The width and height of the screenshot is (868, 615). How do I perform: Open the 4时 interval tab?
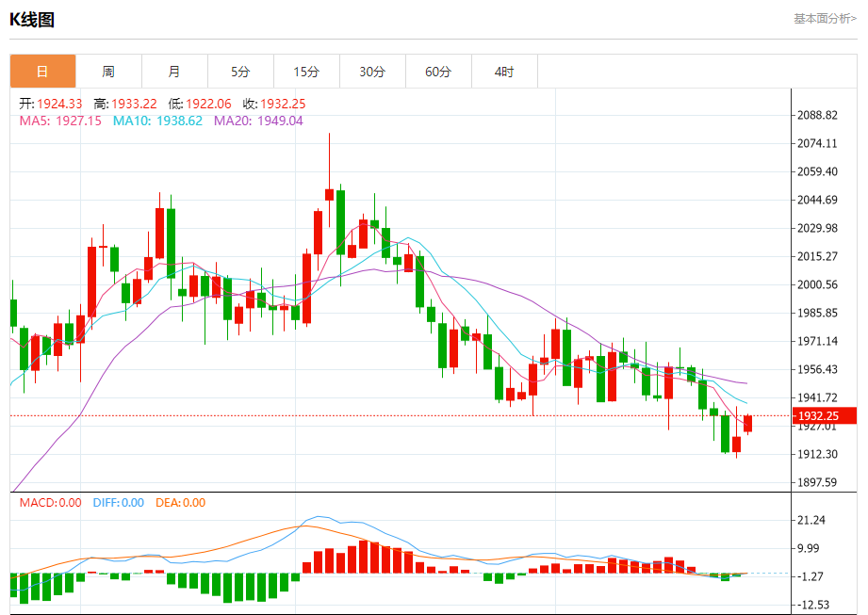pyautogui.click(x=504, y=72)
